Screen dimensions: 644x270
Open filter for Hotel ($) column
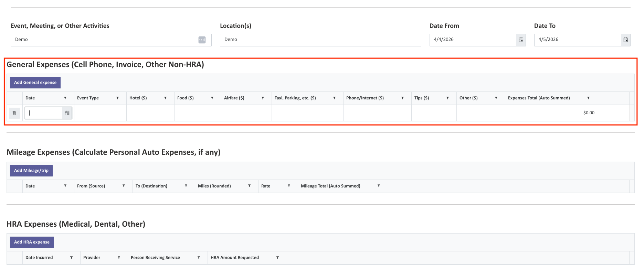click(x=165, y=98)
